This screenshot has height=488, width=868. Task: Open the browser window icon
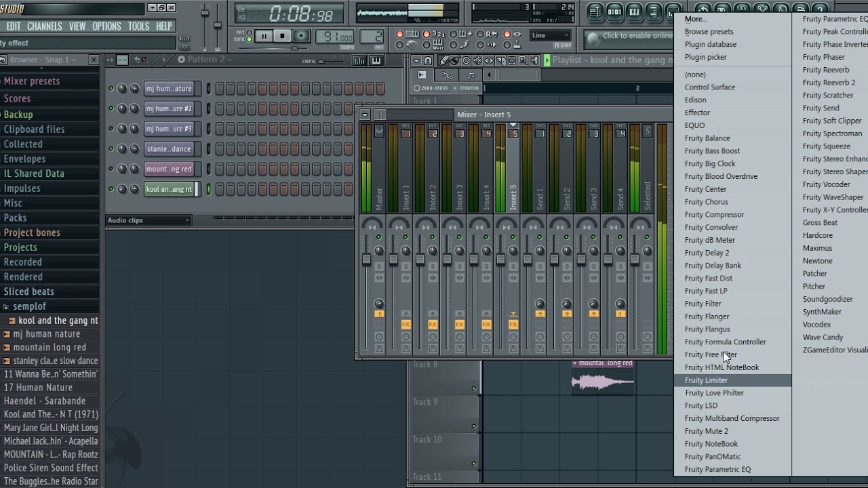(x=654, y=12)
